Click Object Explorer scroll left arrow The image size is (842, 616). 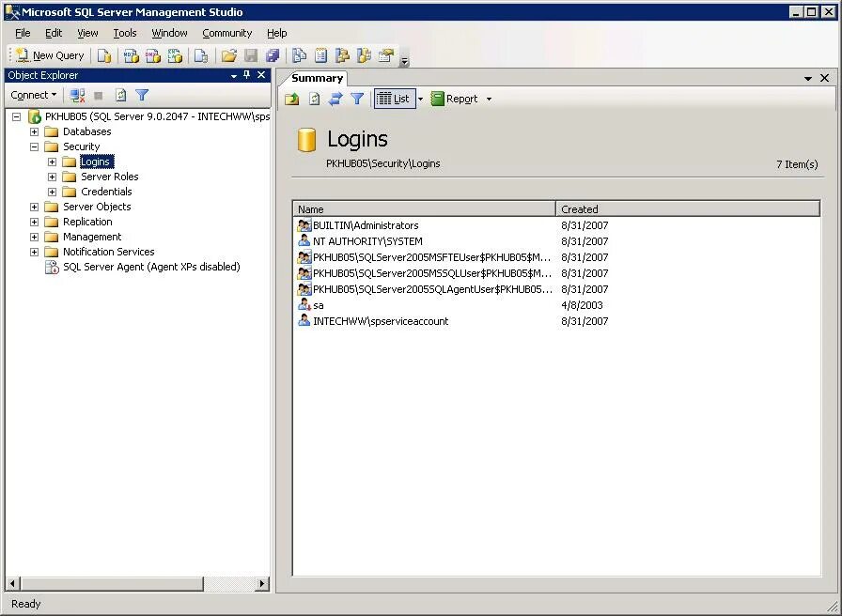[x=12, y=584]
